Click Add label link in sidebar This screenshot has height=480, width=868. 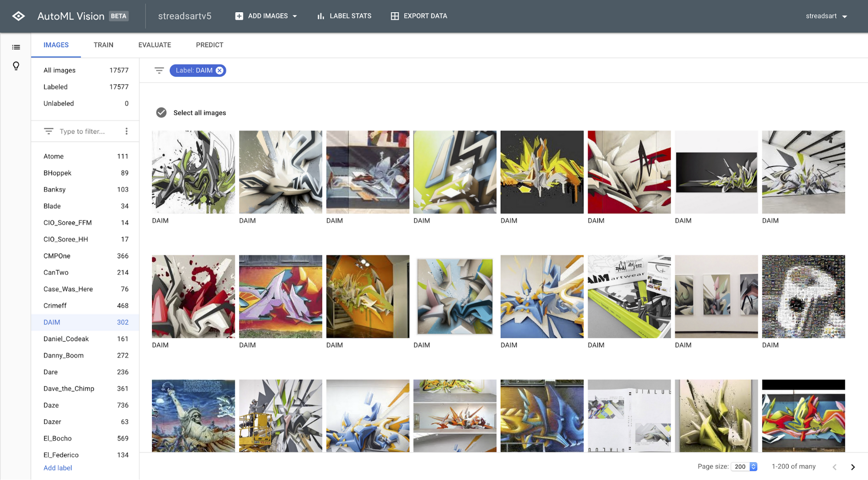click(x=57, y=467)
